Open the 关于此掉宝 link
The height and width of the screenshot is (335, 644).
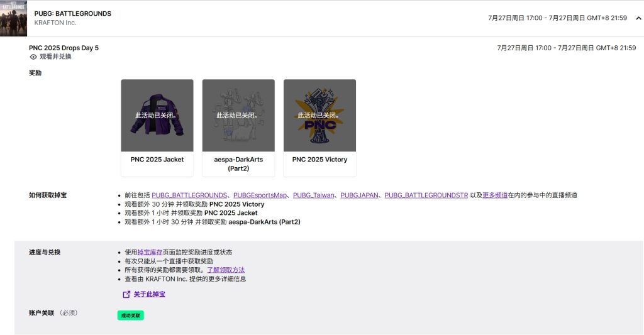(x=150, y=294)
